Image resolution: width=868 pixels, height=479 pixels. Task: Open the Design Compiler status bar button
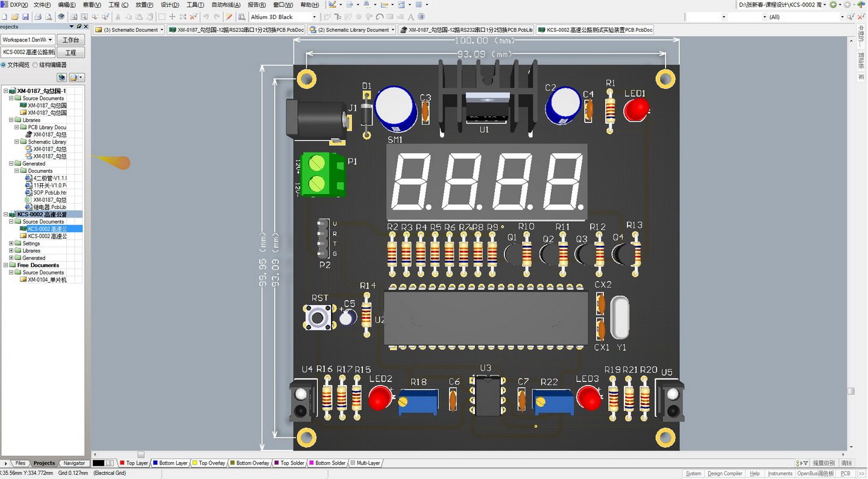(x=725, y=474)
